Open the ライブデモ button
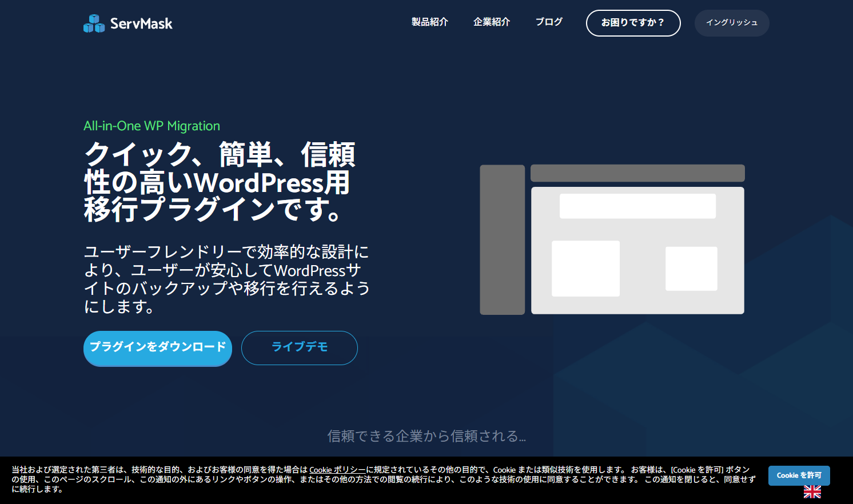Viewport: 853px width, 504px height. pos(300,347)
